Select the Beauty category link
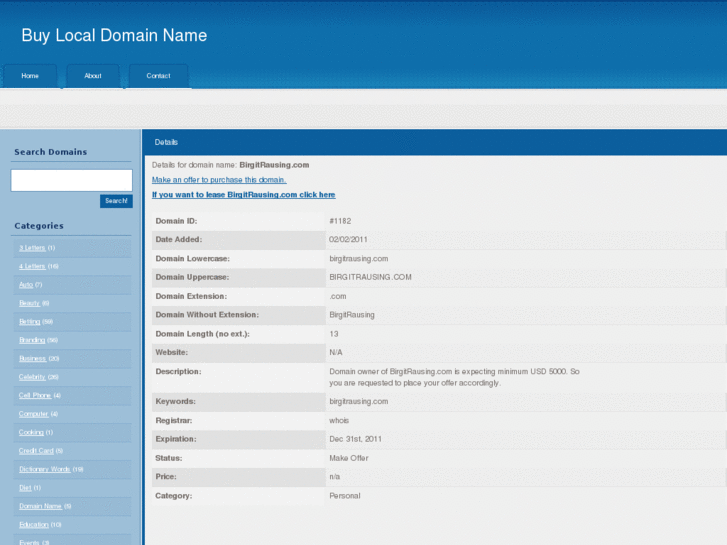Screen dimensions: 727x545 (x=29, y=303)
